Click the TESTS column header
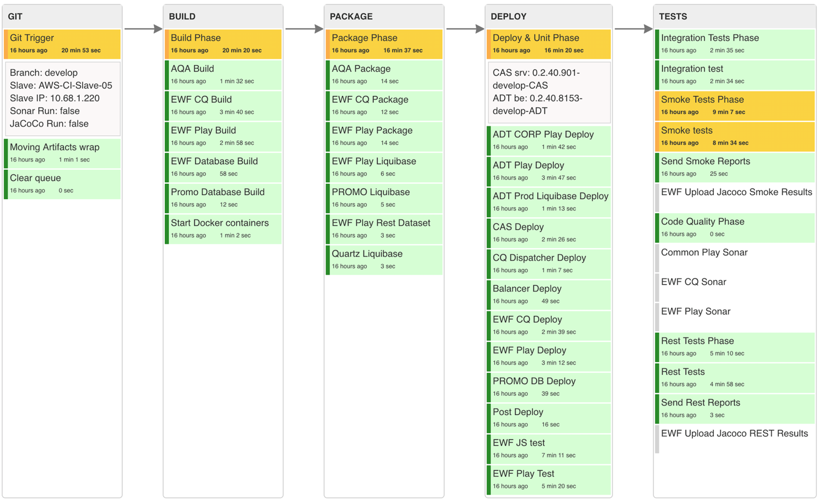Image resolution: width=820 pixels, height=504 pixels. (673, 16)
